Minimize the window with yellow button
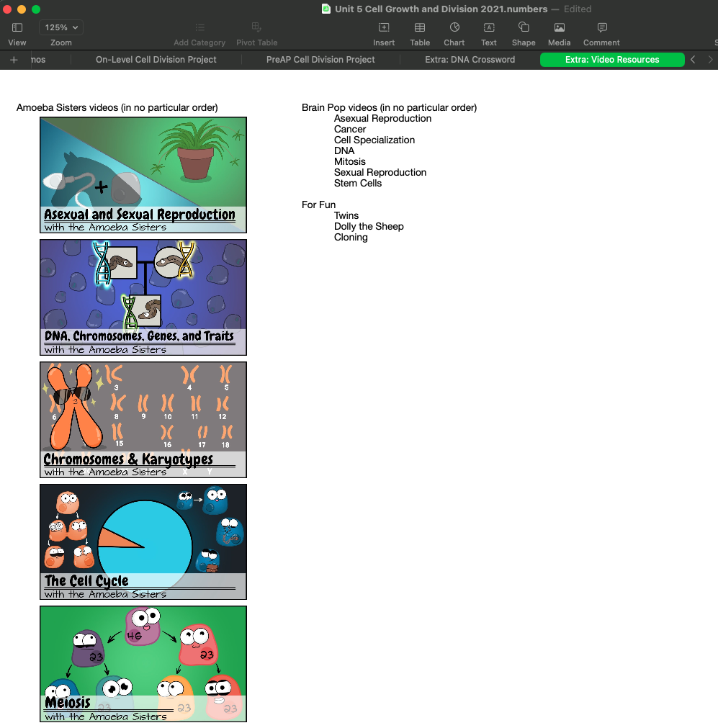Viewport: 718px width, 728px height. point(22,9)
